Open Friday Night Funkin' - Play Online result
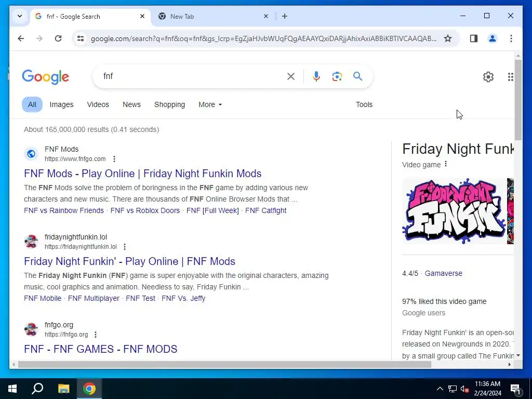The height and width of the screenshot is (399, 532). click(129, 261)
